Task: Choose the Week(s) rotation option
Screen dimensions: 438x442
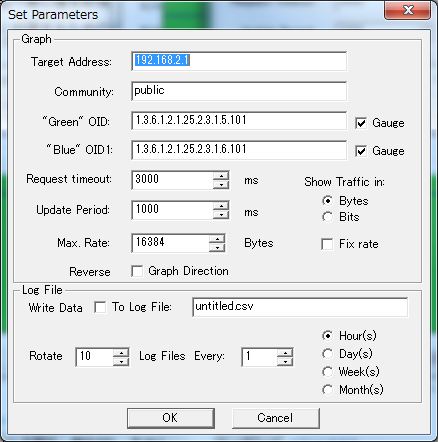Action: click(x=327, y=372)
